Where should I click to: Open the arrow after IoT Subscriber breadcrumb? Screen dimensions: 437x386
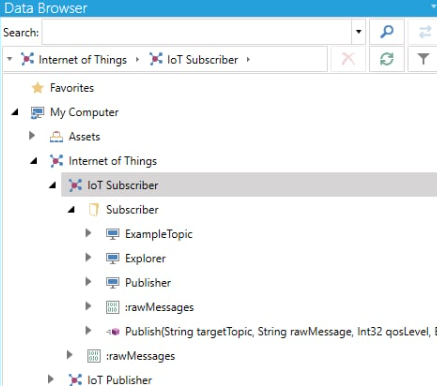pyautogui.click(x=248, y=60)
